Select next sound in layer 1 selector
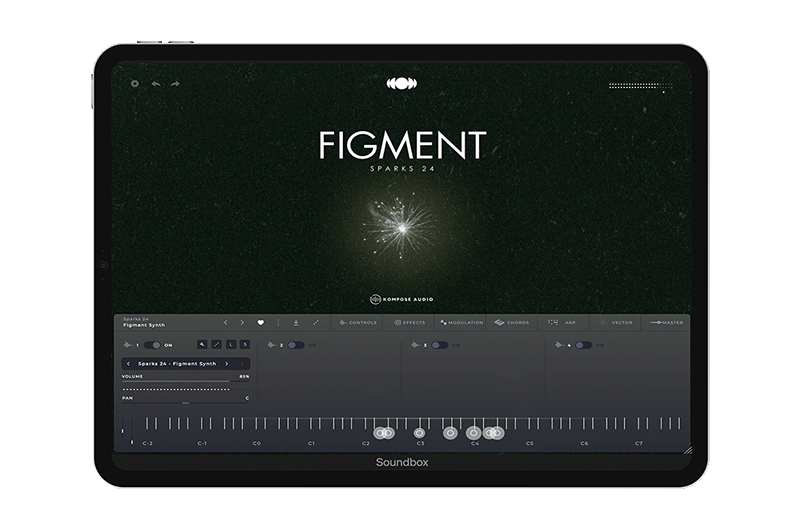 click(227, 364)
